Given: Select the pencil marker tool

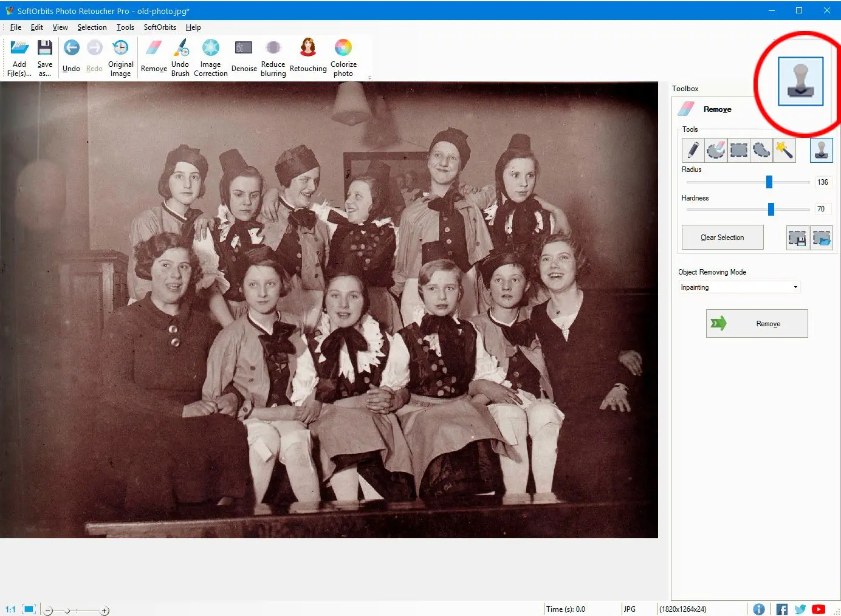Looking at the screenshot, I should (693, 149).
